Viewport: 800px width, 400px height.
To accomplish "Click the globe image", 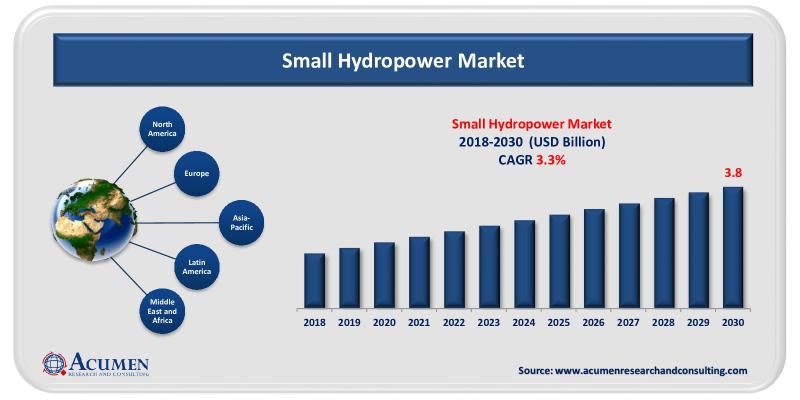I will tap(94, 220).
